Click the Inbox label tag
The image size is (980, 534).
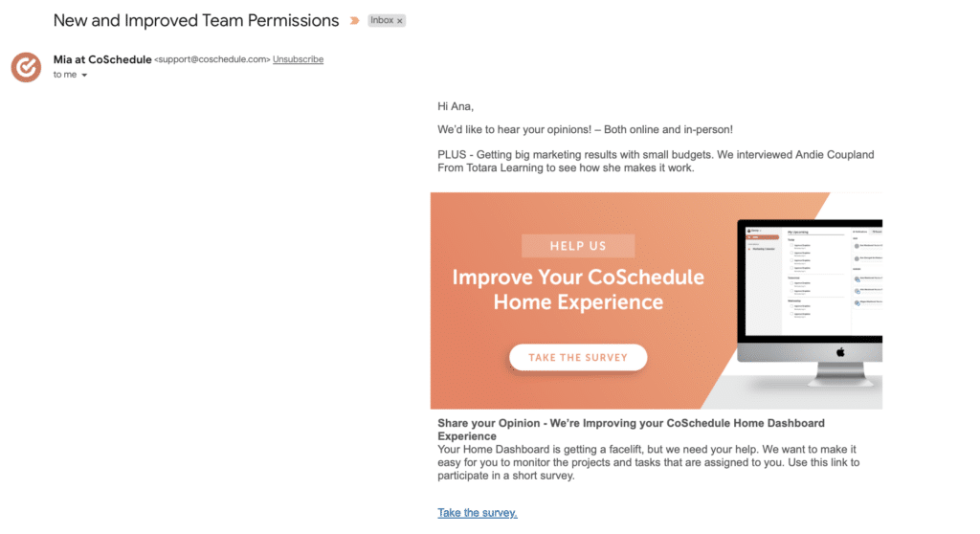(x=382, y=21)
